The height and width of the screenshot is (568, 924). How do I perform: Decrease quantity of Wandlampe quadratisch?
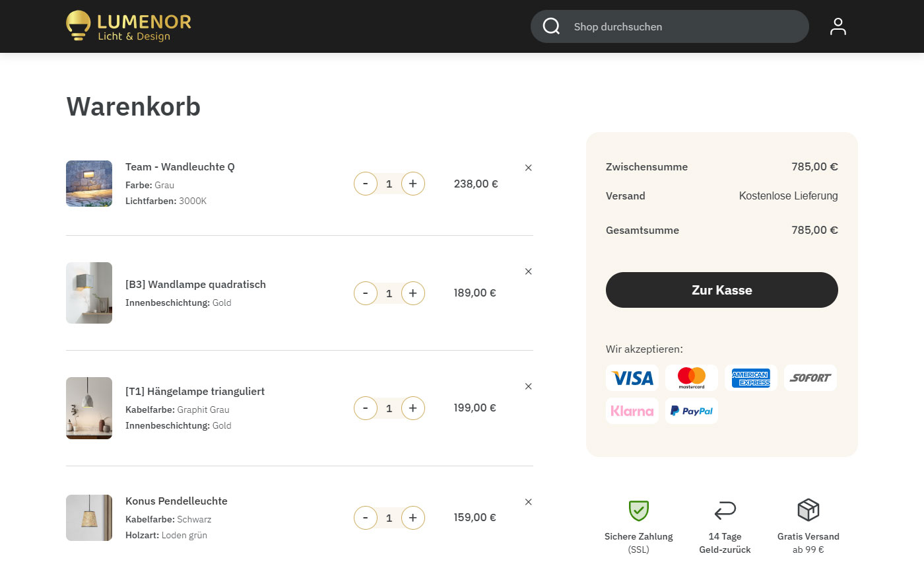(x=366, y=293)
